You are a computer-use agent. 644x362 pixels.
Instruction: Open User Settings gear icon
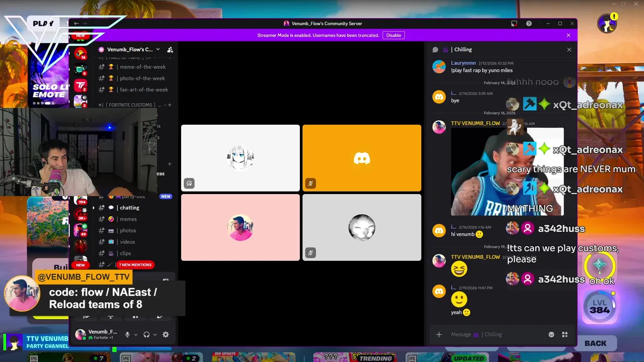tap(166, 334)
